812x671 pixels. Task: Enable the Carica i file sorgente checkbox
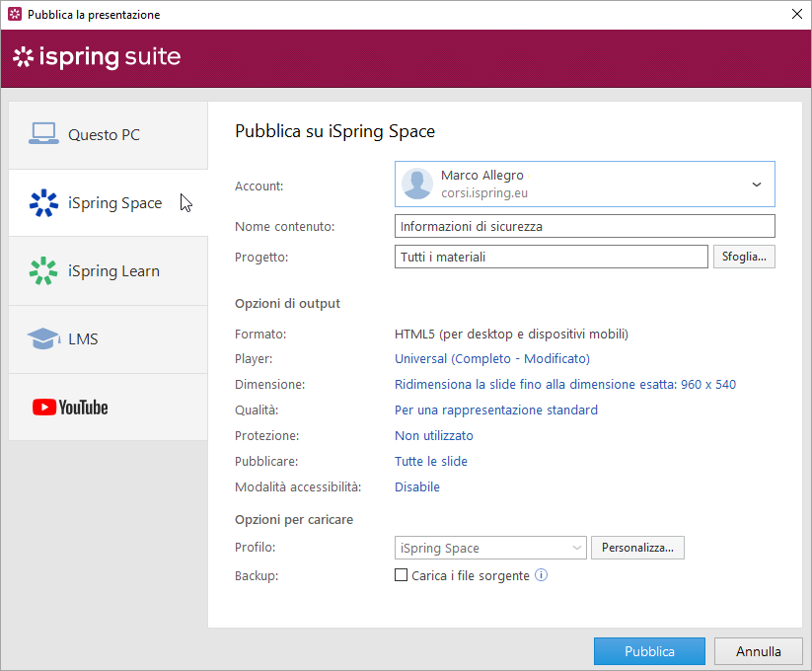pyautogui.click(x=402, y=575)
